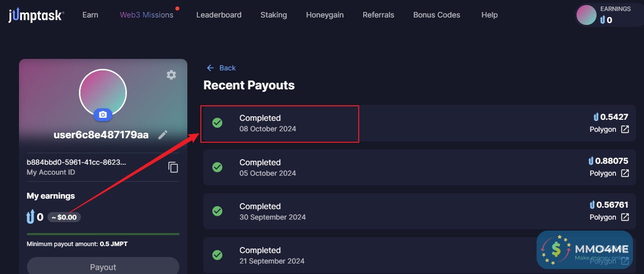This screenshot has width=644, height=274.
Task: Open the Leaderboard page
Action: tap(219, 15)
